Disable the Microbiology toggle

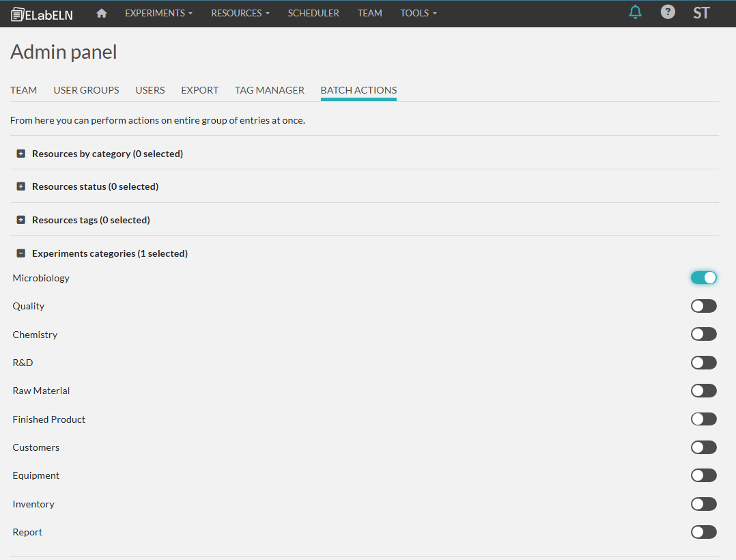pos(703,278)
